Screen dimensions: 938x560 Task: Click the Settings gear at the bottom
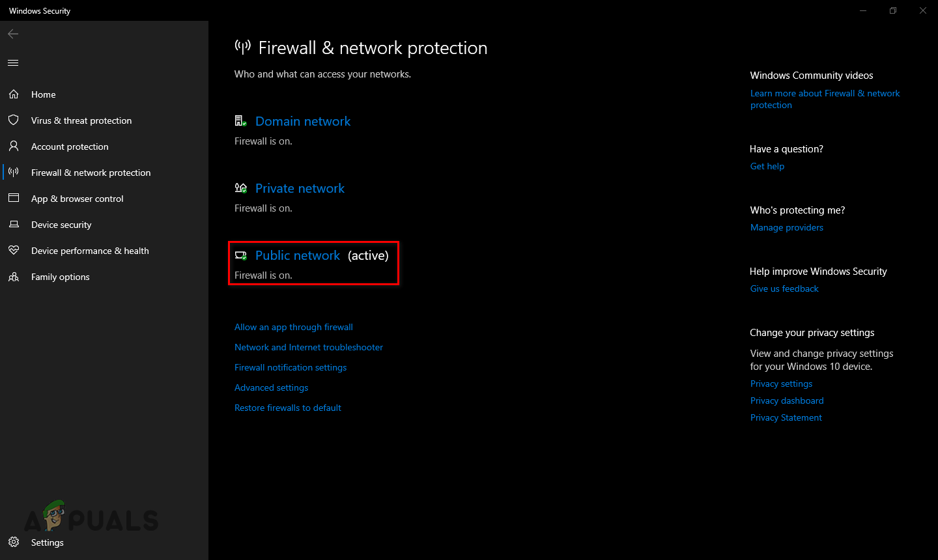click(x=14, y=542)
